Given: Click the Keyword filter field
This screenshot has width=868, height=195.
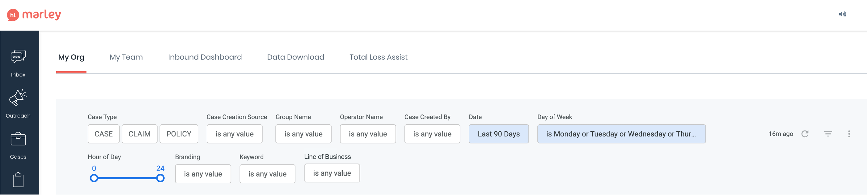Looking at the screenshot, I should 267,174.
